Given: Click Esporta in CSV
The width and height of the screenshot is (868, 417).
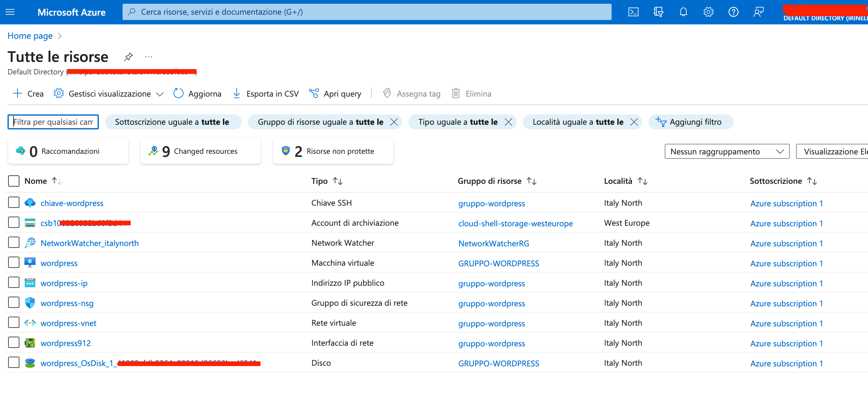Looking at the screenshot, I should point(266,94).
